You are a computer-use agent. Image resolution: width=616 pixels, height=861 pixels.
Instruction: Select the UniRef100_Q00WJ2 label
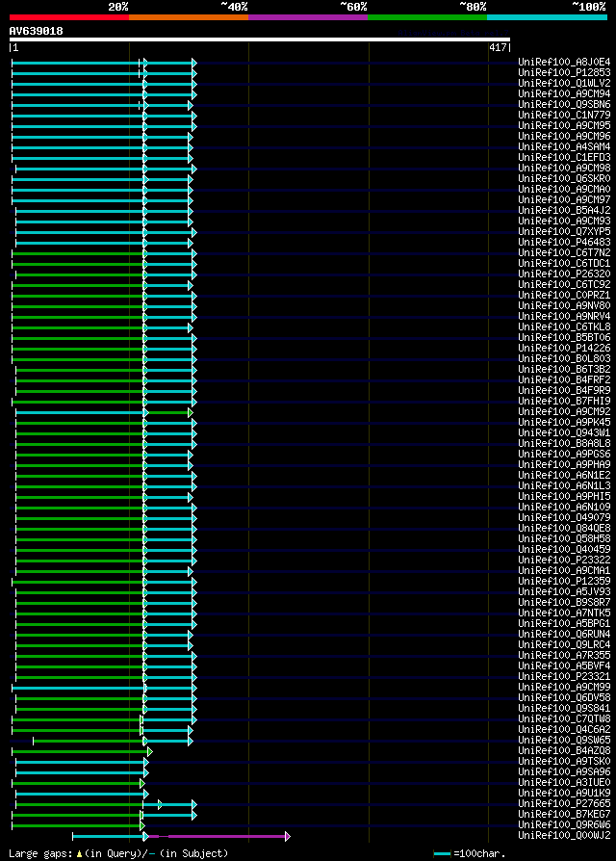[x=564, y=835]
